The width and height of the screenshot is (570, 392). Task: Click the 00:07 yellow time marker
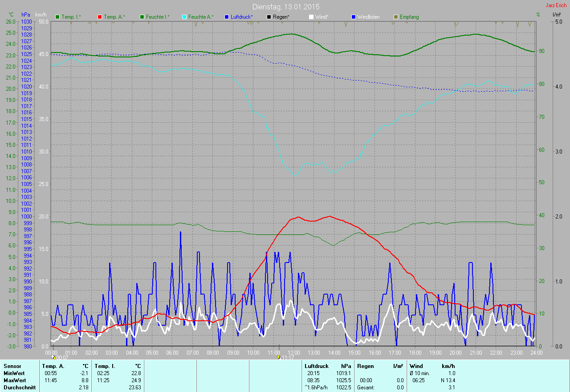coord(53,357)
